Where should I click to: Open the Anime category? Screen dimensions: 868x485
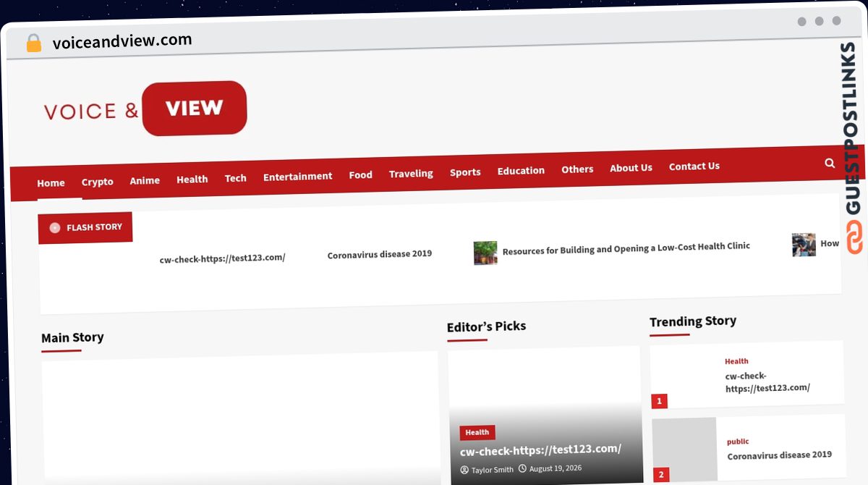click(x=145, y=180)
